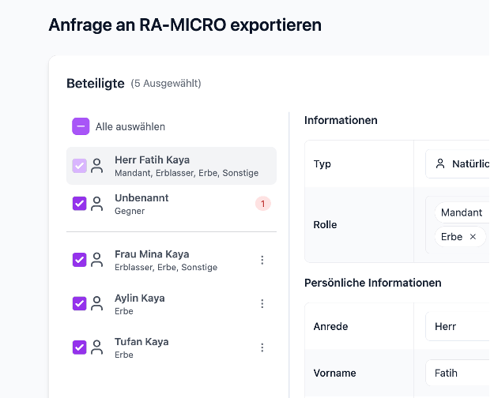Screen dimensions: 494x398
Task: Click the Vorname input field with Fatih
Action: (x=458, y=373)
